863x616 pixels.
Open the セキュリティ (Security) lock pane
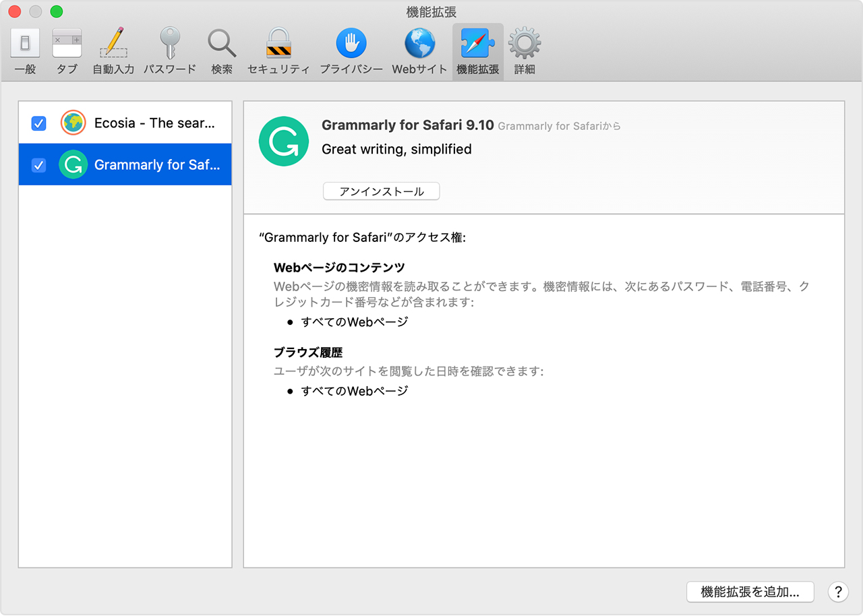pyautogui.click(x=278, y=53)
